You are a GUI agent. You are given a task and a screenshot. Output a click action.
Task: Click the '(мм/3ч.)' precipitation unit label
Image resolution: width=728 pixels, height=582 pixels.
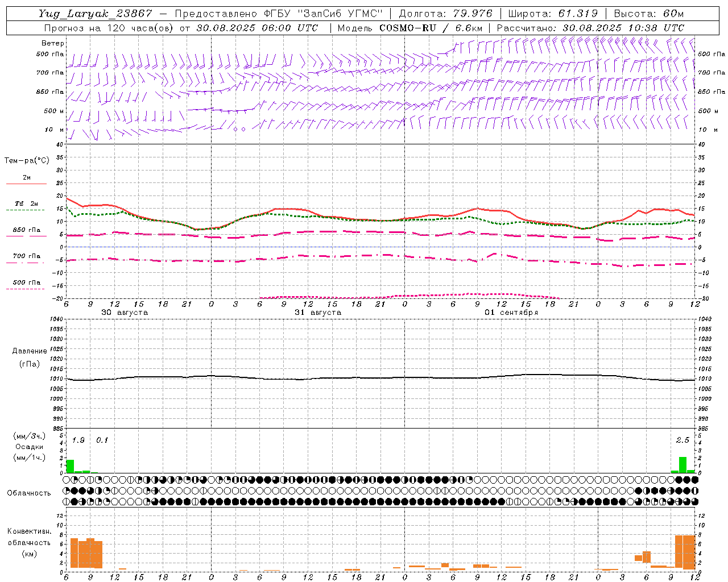[30, 436]
